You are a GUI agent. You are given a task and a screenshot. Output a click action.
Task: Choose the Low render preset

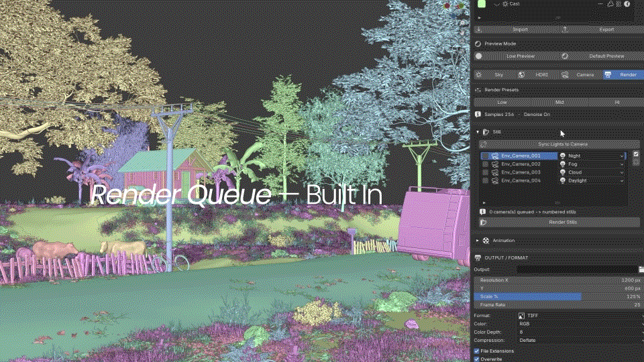tap(502, 102)
